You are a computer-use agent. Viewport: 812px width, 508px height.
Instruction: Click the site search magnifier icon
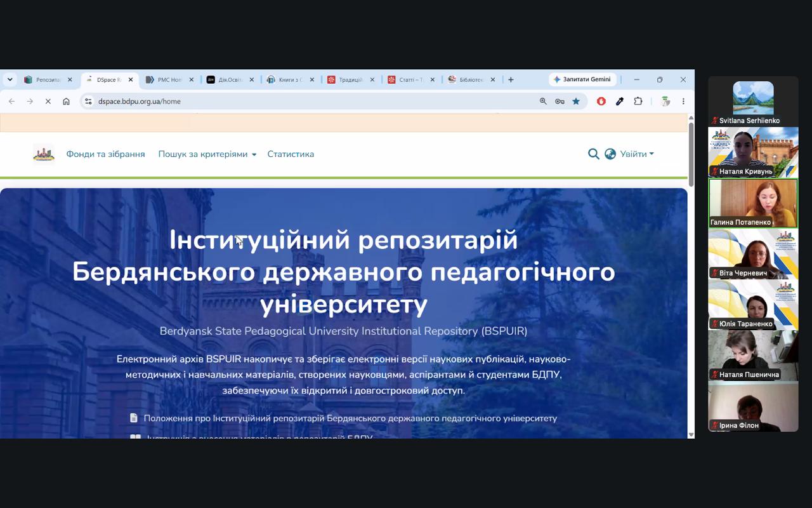click(x=593, y=154)
